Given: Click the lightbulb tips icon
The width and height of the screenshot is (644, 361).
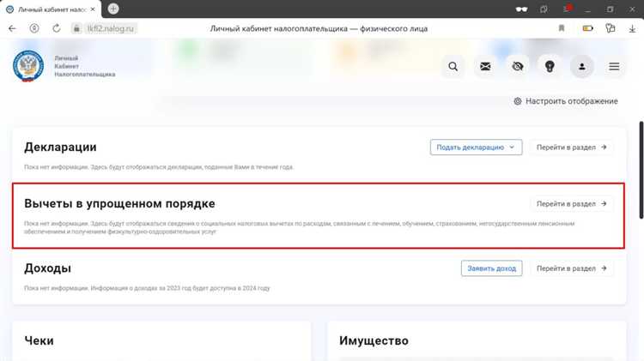Looking at the screenshot, I should (550, 67).
